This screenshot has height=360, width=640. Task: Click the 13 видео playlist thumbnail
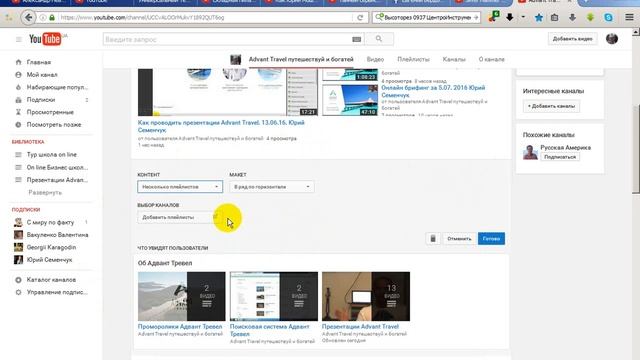(366, 296)
